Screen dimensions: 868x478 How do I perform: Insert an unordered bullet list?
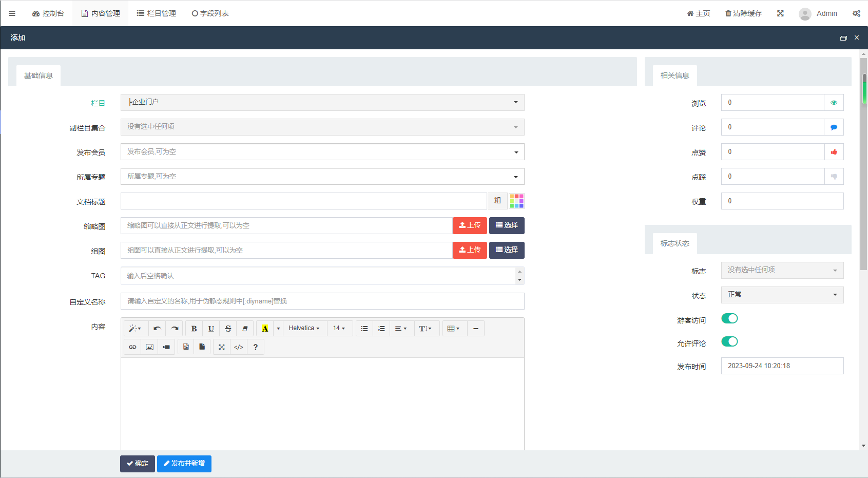(364, 329)
